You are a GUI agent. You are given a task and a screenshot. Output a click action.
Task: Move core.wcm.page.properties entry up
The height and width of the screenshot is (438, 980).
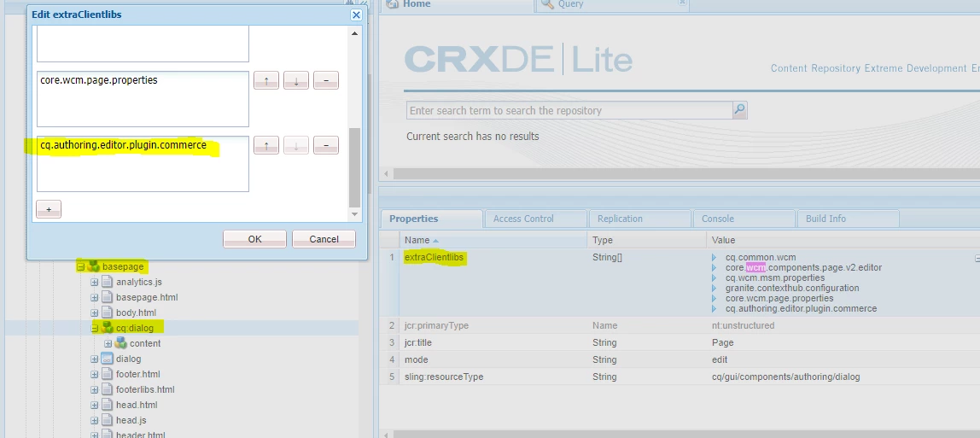coord(266,80)
